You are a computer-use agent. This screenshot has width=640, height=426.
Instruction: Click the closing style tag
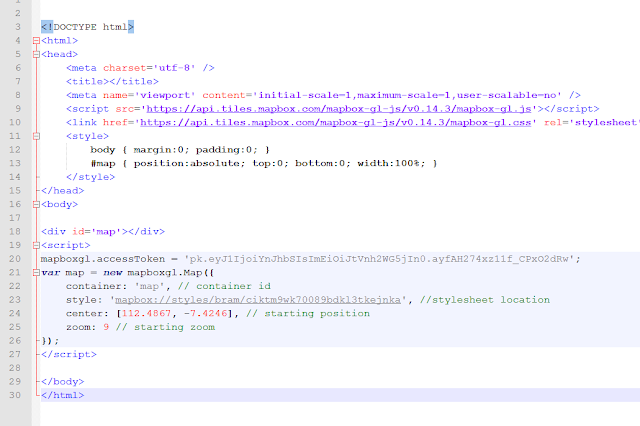pyautogui.click(x=91, y=177)
